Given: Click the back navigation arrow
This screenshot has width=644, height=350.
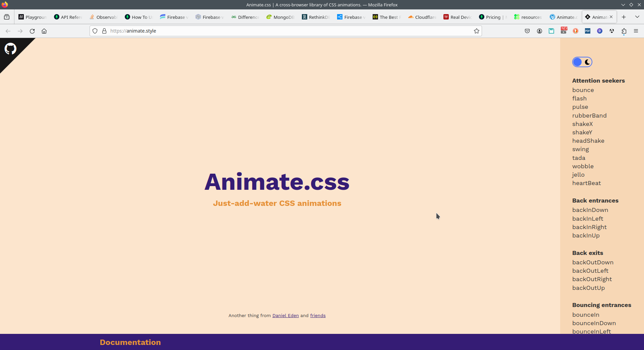Looking at the screenshot, I should (x=8, y=31).
